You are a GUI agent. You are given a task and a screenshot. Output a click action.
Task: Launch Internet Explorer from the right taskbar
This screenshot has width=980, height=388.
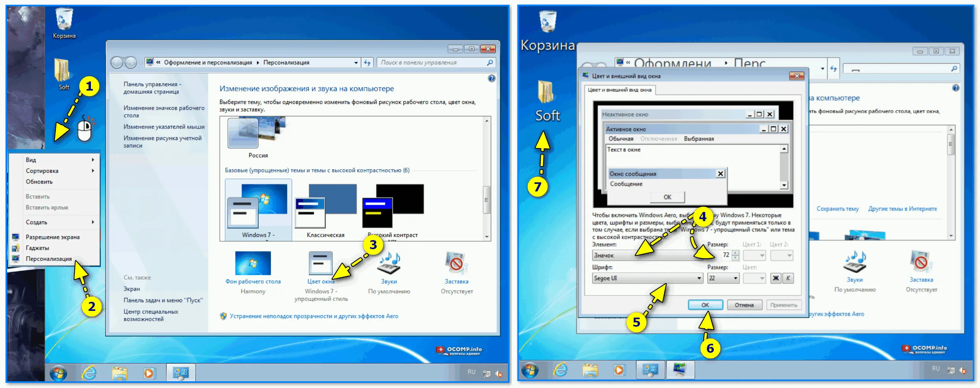(560, 370)
